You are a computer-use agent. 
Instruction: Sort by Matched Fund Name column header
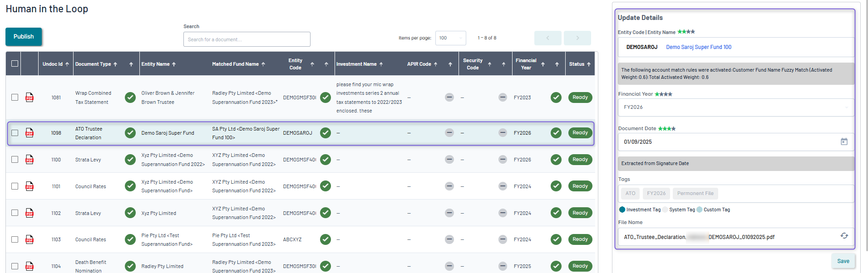click(236, 64)
